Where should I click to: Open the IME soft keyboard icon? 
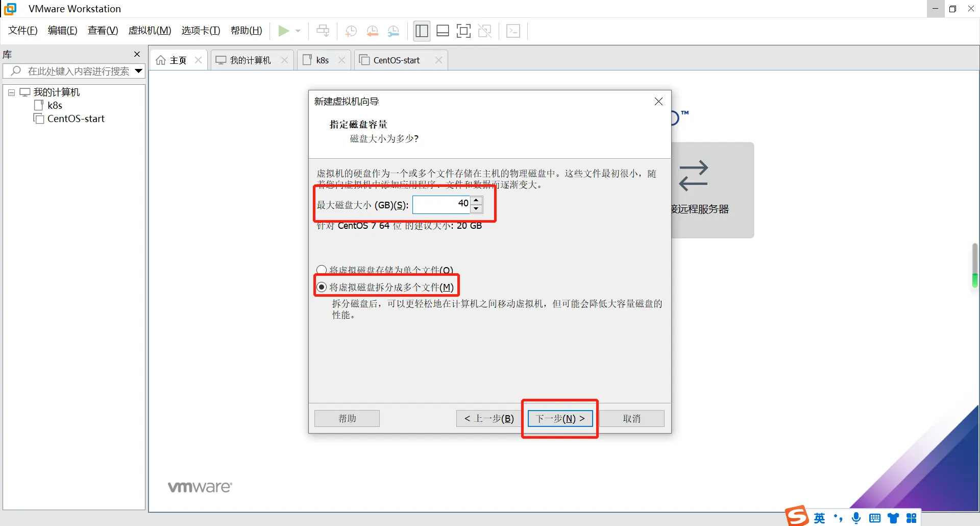coord(875,518)
